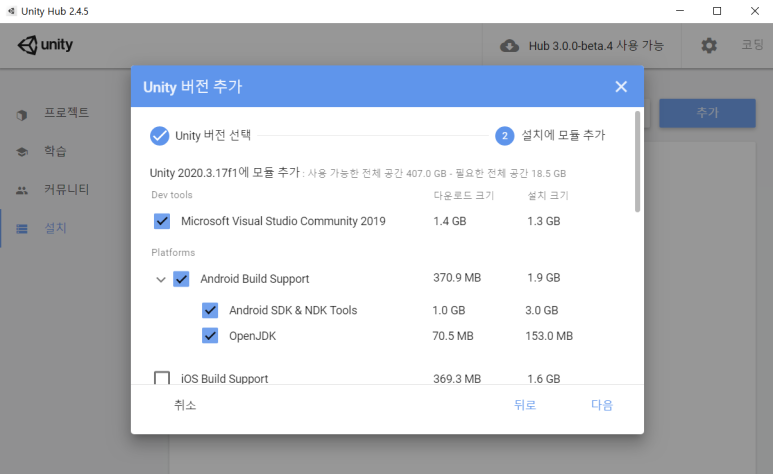Click the 코딩 account label at top right
773x474 pixels.
[753, 45]
